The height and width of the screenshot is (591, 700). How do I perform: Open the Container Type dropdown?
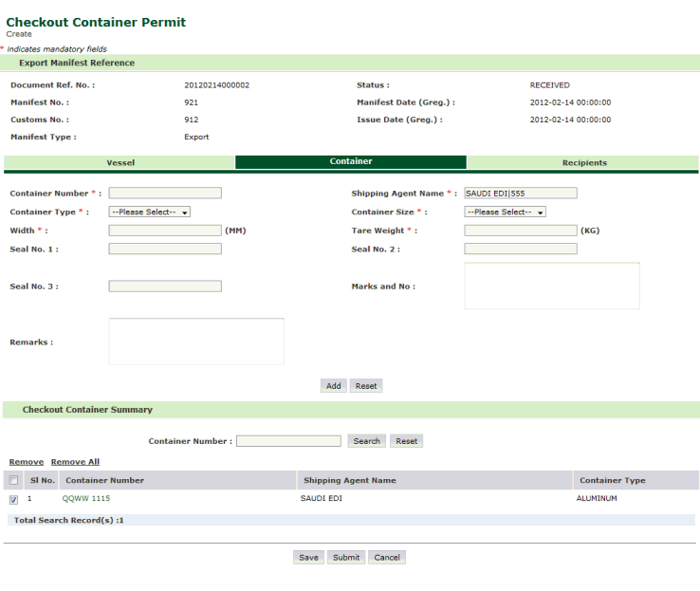pyautogui.click(x=150, y=212)
